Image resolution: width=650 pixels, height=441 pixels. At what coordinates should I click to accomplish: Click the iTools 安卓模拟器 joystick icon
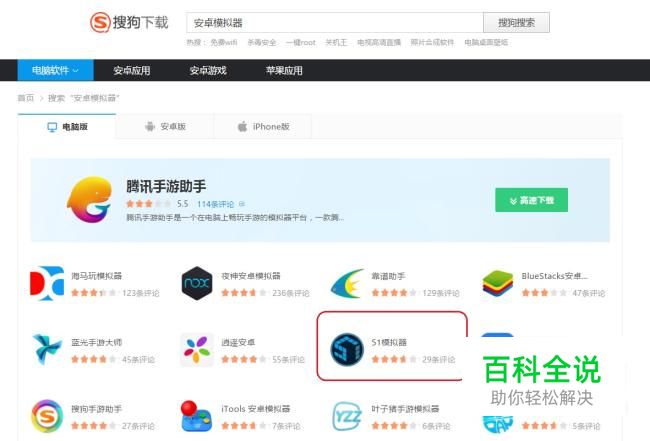click(196, 416)
